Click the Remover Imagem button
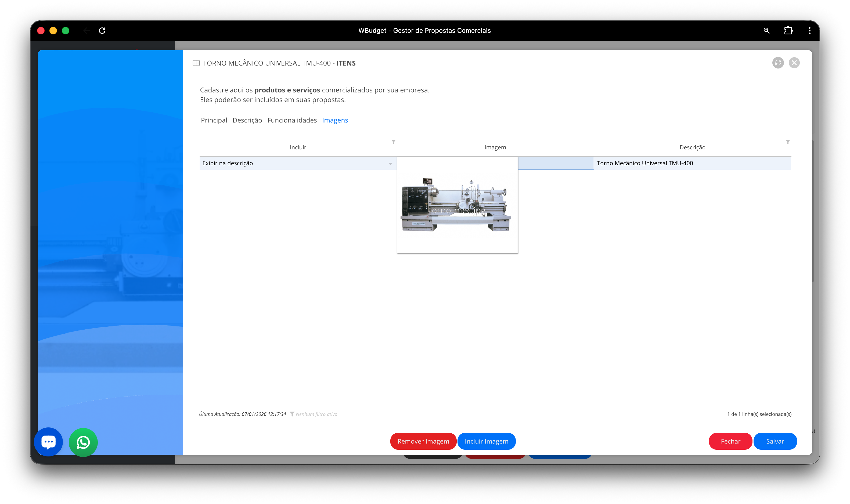This screenshot has height=504, width=850. point(423,441)
